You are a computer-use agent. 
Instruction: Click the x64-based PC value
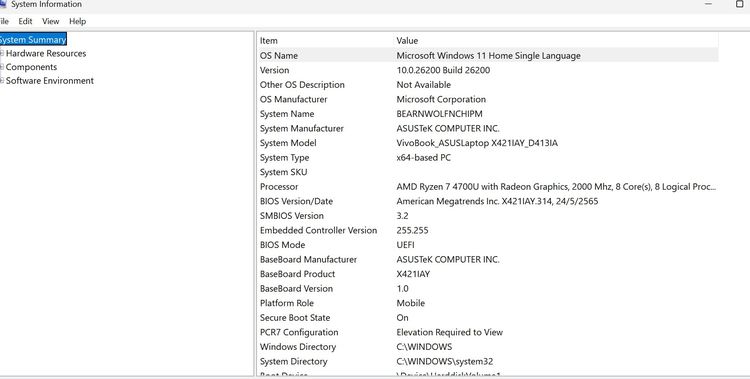[424, 157]
